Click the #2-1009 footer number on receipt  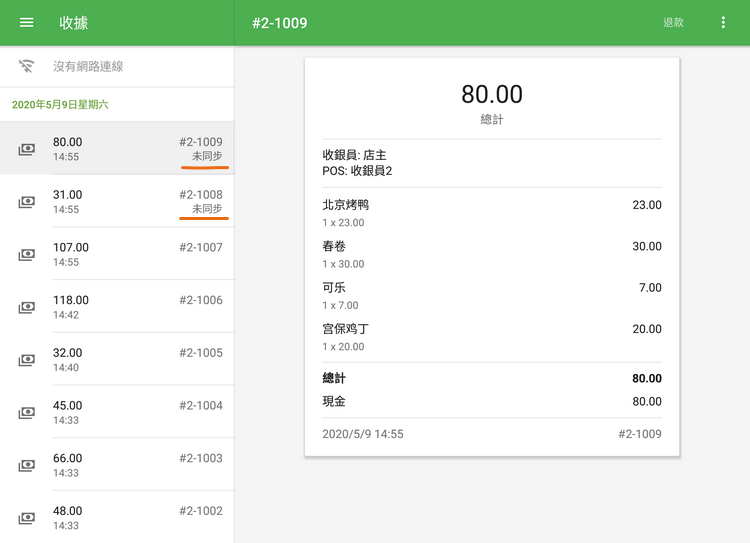[x=640, y=434]
